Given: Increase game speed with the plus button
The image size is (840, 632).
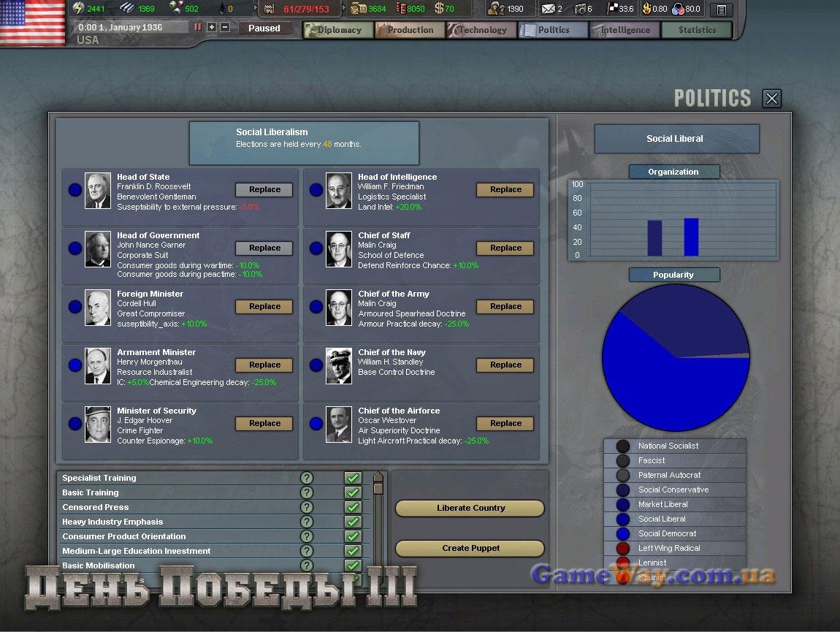Looking at the screenshot, I should [212, 27].
